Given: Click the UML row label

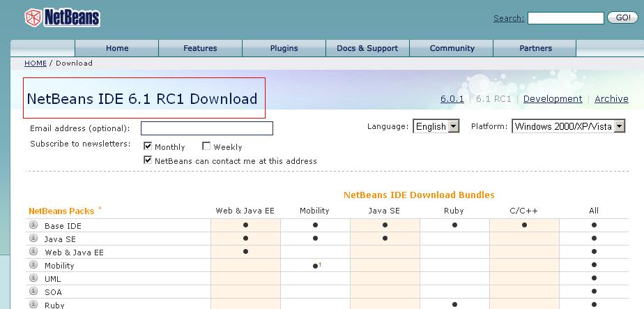Looking at the screenshot, I should coord(52,279).
